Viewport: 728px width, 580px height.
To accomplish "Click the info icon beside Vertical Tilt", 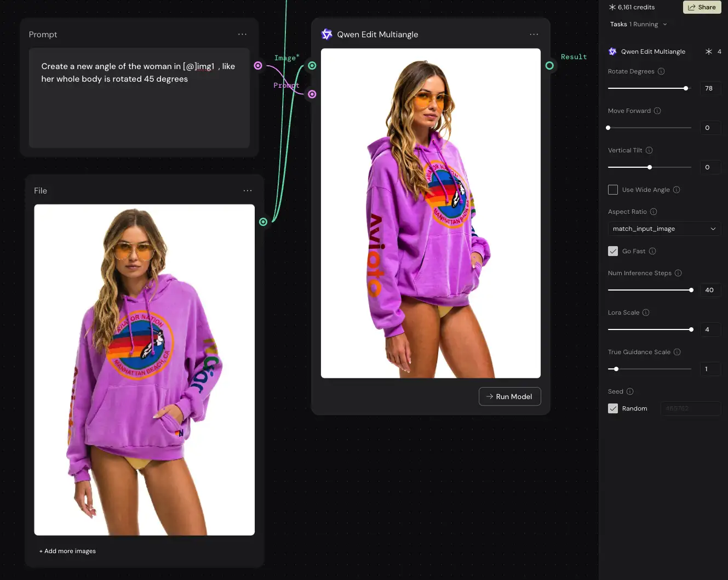I will coord(649,150).
